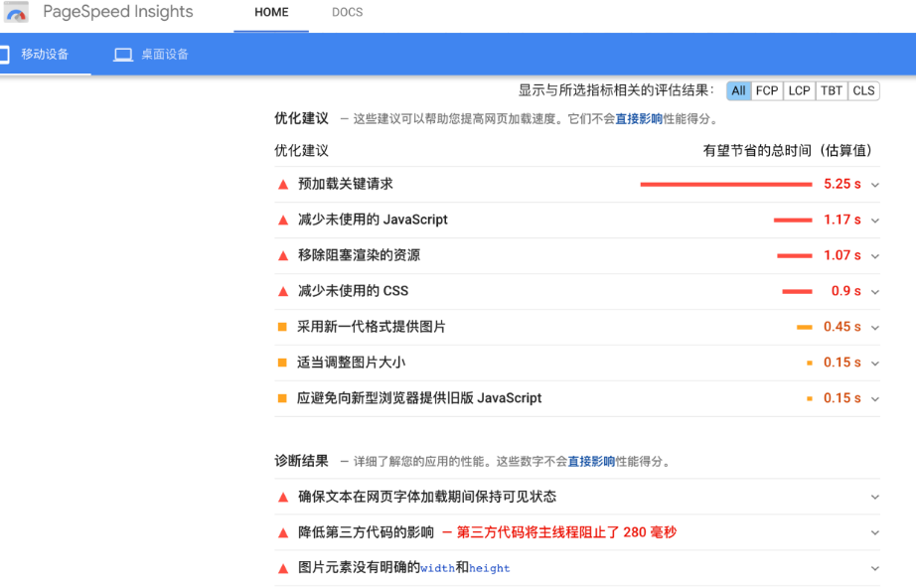Switch to the 桌面设备 tab
The image size is (917, 588).
164,55
